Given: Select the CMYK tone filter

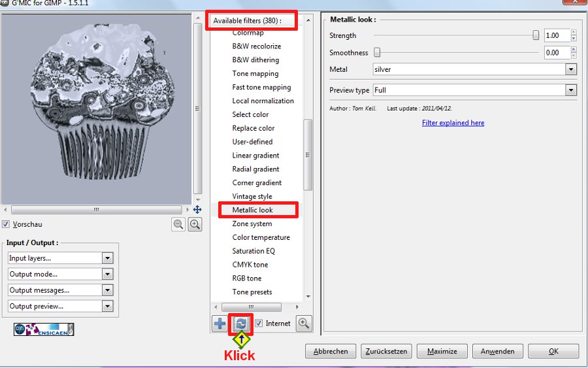Looking at the screenshot, I should (250, 265).
